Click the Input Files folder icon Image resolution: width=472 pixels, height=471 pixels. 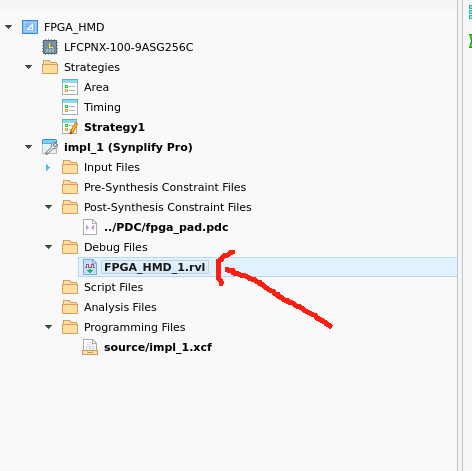click(70, 167)
